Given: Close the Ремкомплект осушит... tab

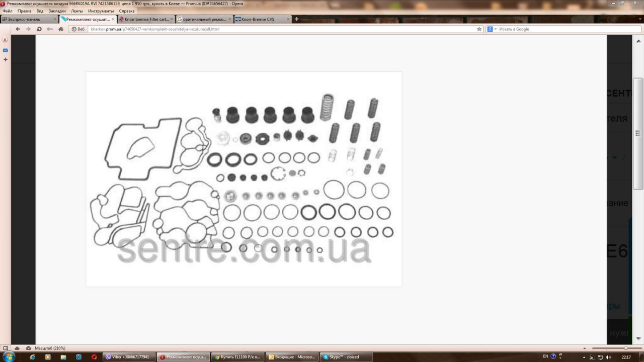Looking at the screenshot, I should 113,19.
